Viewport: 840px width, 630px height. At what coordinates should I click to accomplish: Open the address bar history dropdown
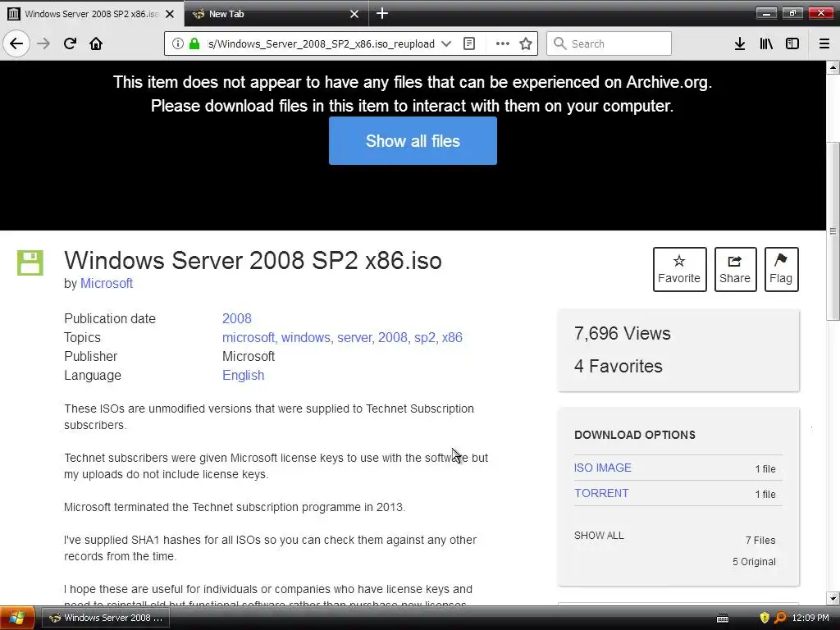point(446,43)
